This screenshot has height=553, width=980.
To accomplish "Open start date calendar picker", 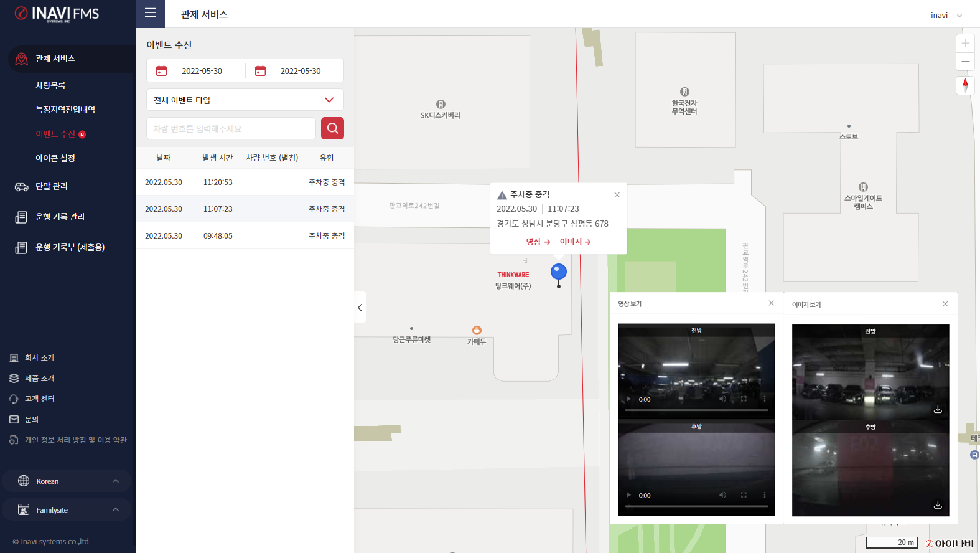I will [162, 71].
